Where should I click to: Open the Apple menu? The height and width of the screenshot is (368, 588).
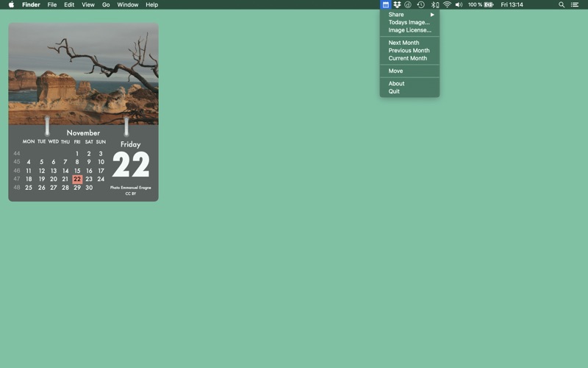[x=11, y=4]
